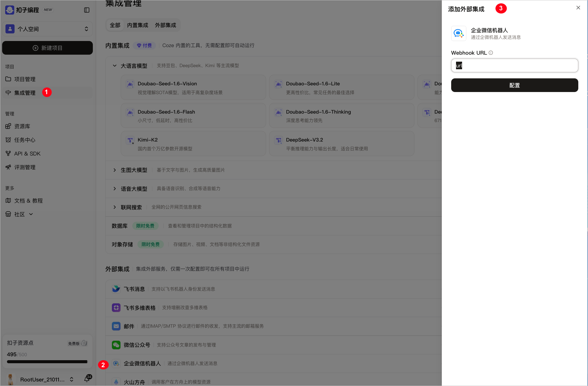Collapse the sidebar panel icon

click(87, 10)
